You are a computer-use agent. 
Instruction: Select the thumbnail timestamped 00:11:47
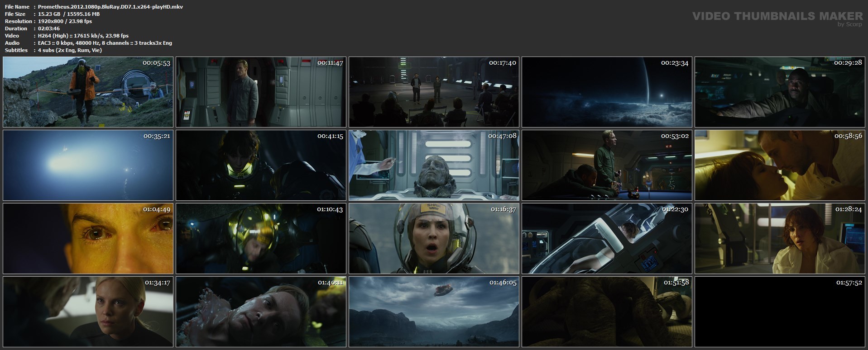tap(261, 92)
